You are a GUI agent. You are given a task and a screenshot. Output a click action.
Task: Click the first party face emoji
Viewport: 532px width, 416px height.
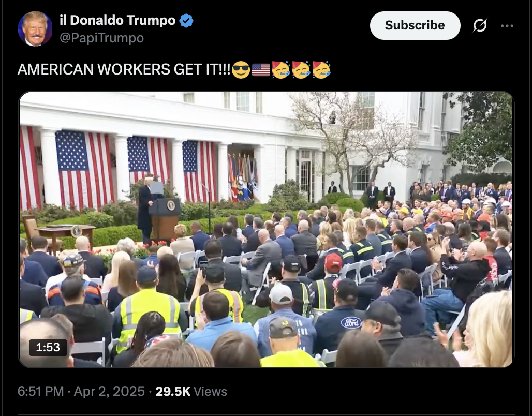pyautogui.click(x=280, y=70)
